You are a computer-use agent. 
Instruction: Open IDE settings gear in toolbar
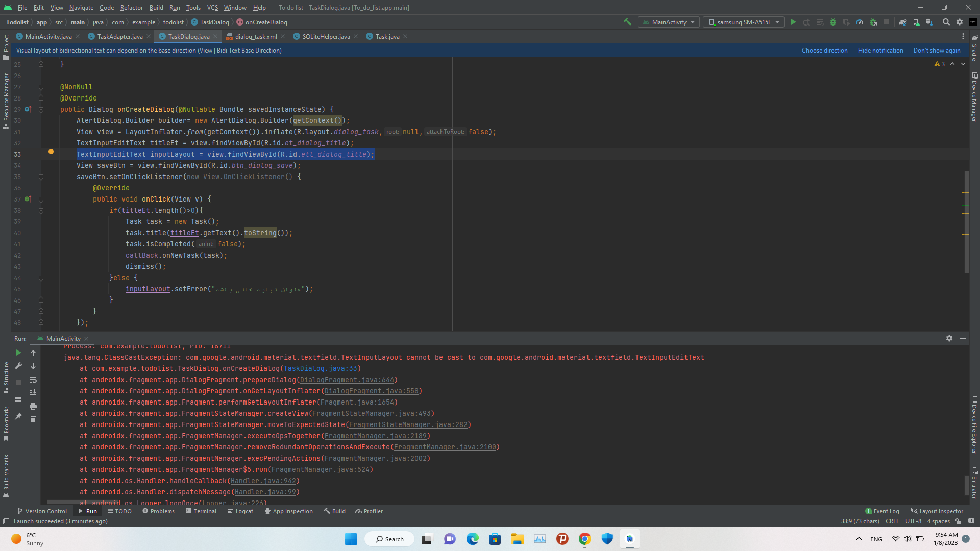pos(960,22)
